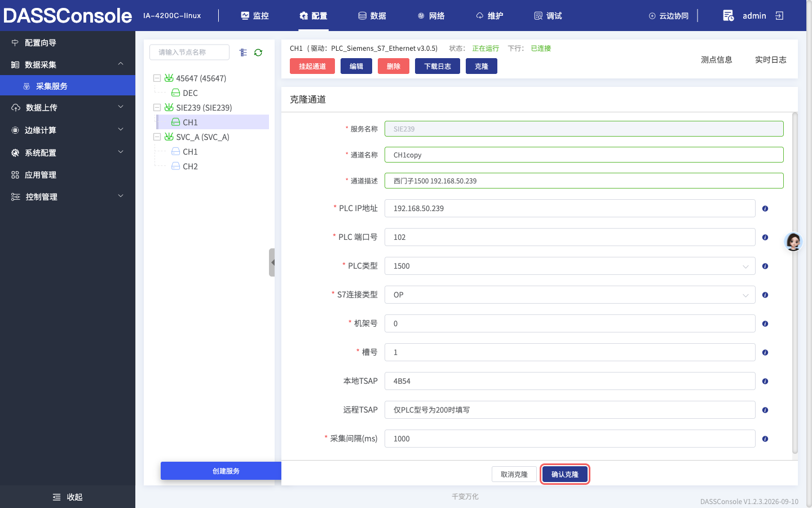Click the info icon next to S7连接类型
The image size is (812, 508).
pyautogui.click(x=765, y=295)
